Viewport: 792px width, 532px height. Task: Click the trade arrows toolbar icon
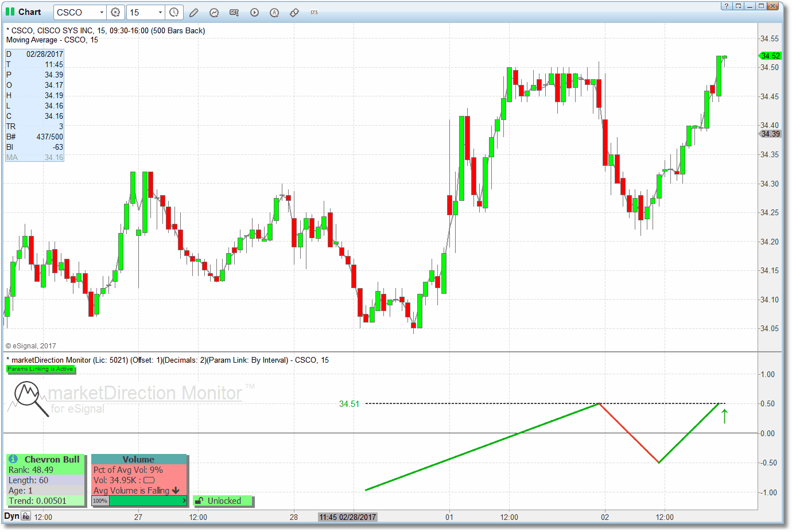click(294, 12)
